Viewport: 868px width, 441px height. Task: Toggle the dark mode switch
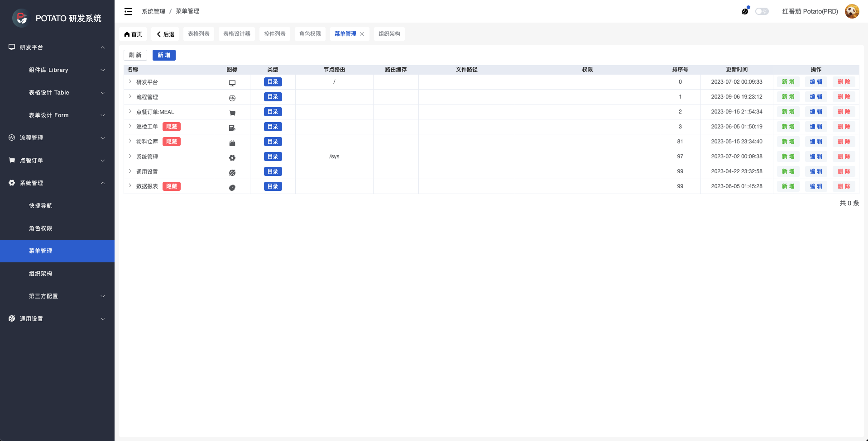pos(762,11)
